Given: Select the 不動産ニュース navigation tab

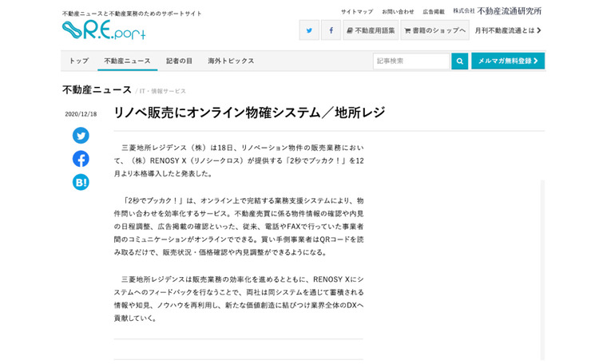Looking at the screenshot, I should pyautogui.click(x=127, y=61).
